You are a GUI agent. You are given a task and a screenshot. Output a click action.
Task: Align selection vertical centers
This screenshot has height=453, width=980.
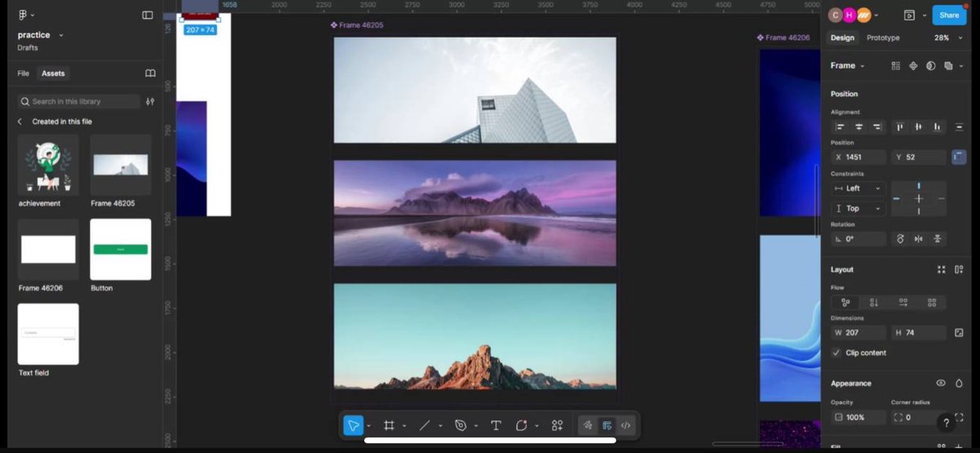point(919,127)
